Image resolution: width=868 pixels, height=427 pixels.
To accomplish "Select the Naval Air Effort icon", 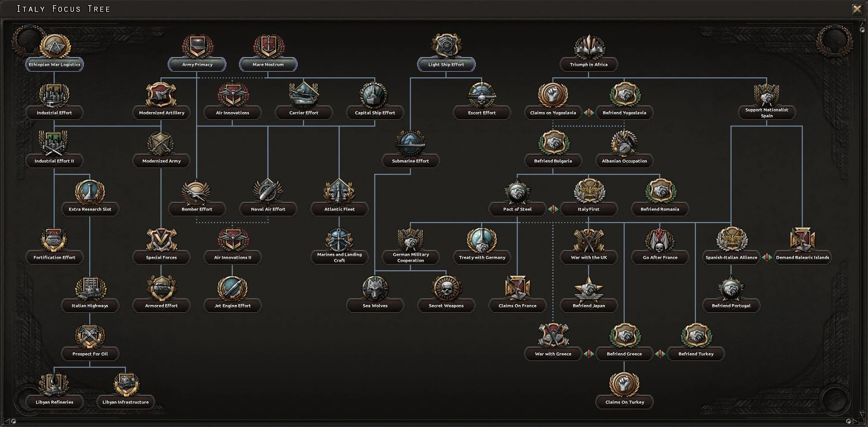I will 268,192.
